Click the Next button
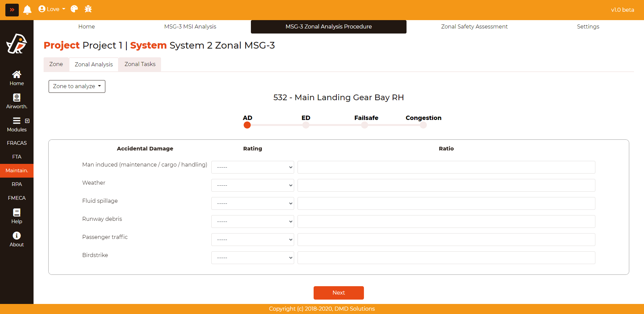The width and height of the screenshot is (644, 314). pos(338,293)
